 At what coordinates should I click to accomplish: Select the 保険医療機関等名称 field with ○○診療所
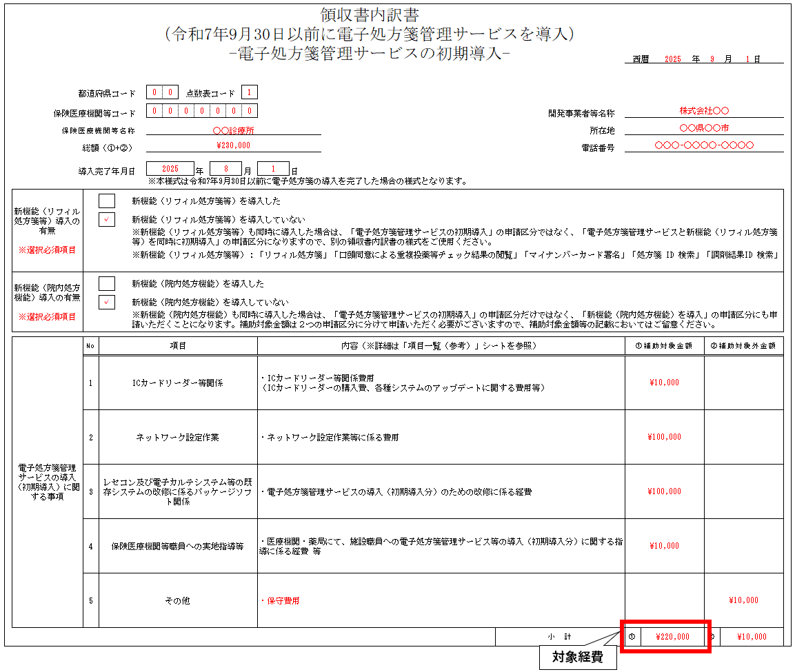coord(233,130)
